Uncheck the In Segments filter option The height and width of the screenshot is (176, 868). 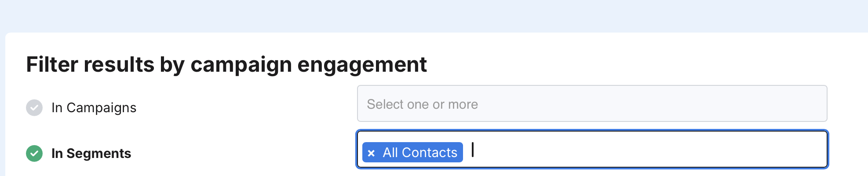click(34, 153)
